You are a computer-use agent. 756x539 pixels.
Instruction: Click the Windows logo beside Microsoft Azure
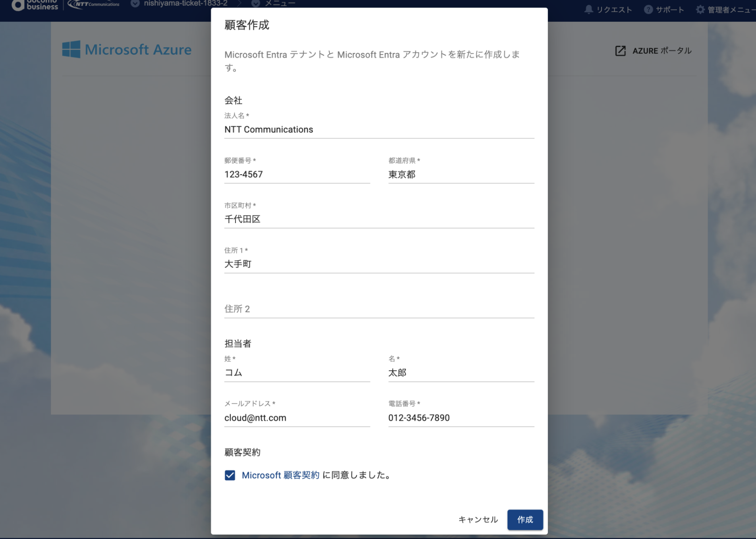click(71, 49)
